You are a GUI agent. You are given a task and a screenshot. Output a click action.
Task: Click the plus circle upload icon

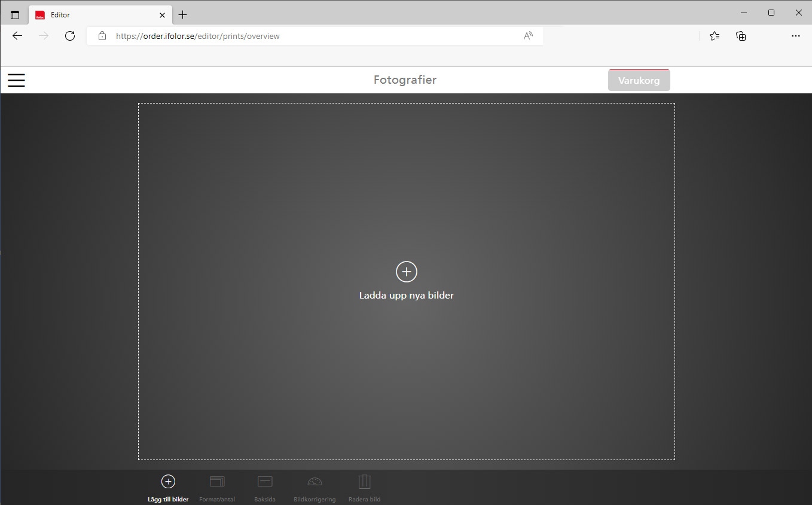coord(407,272)
